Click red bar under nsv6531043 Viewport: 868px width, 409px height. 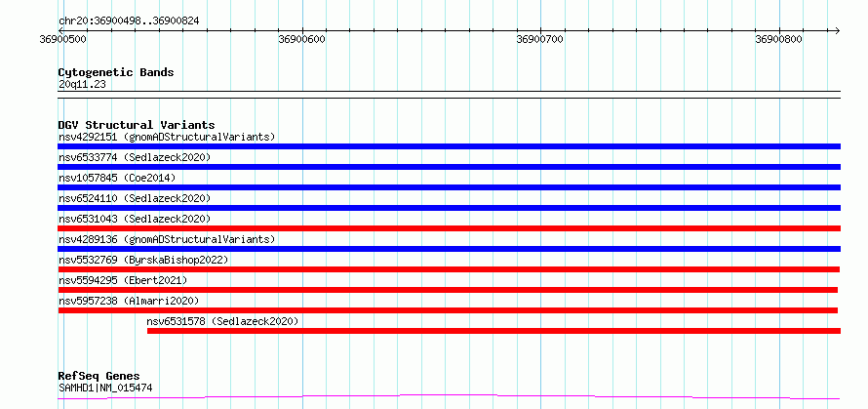[x=449, y=228]
